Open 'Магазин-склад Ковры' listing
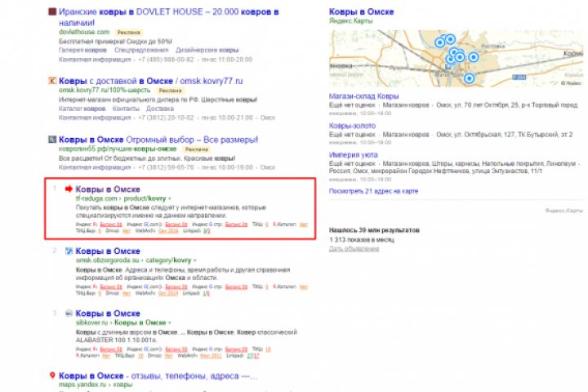 pyautogui.click(x=363, y=96)
